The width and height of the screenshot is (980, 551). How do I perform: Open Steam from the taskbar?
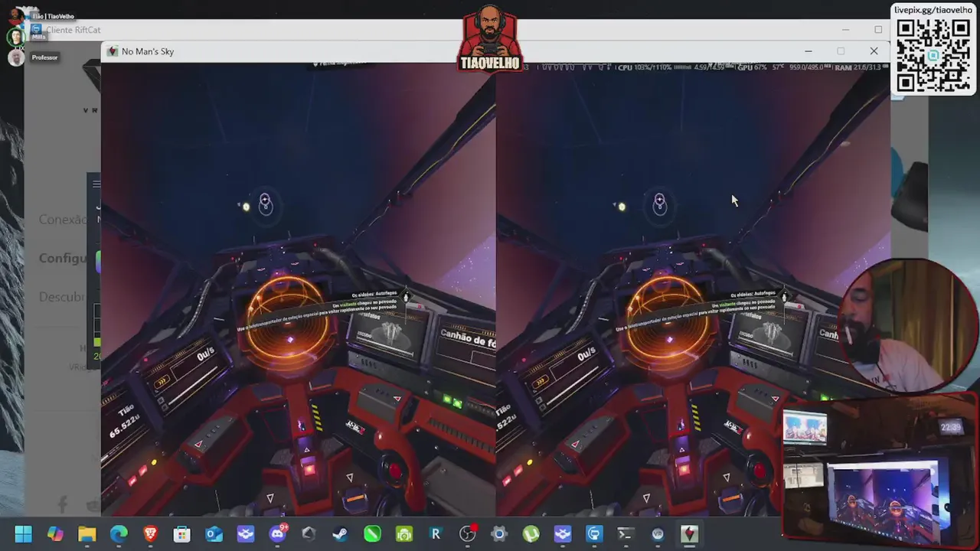click(340, 534)
